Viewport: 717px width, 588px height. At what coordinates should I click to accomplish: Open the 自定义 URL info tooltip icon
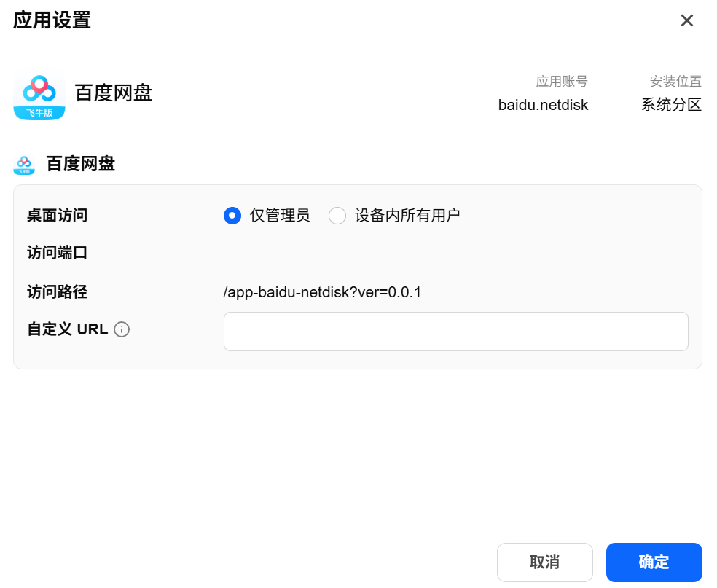click(x=122, y=329)
